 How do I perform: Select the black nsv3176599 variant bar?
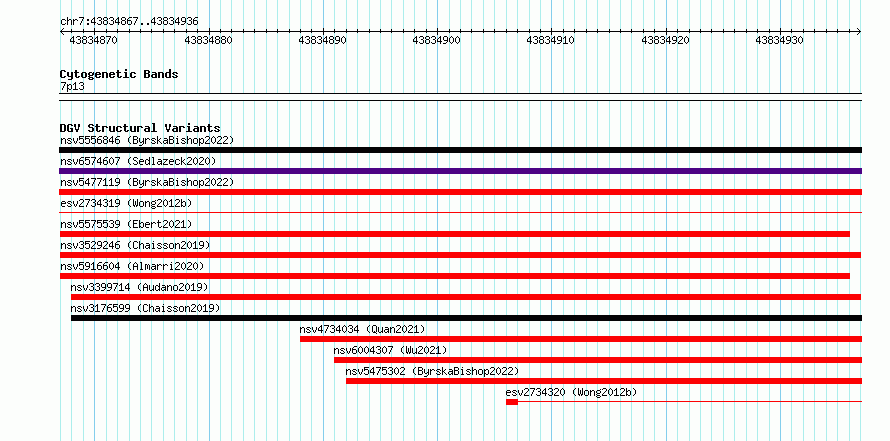(x=466, y=318)
